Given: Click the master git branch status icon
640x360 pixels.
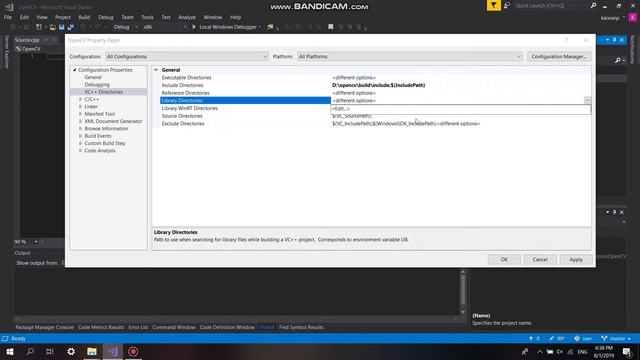Looking at the screenshot, I should pos(616,338).
